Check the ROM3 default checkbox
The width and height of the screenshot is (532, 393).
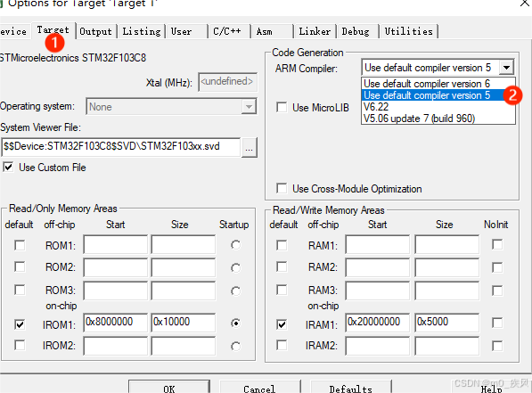coord(20,291)
